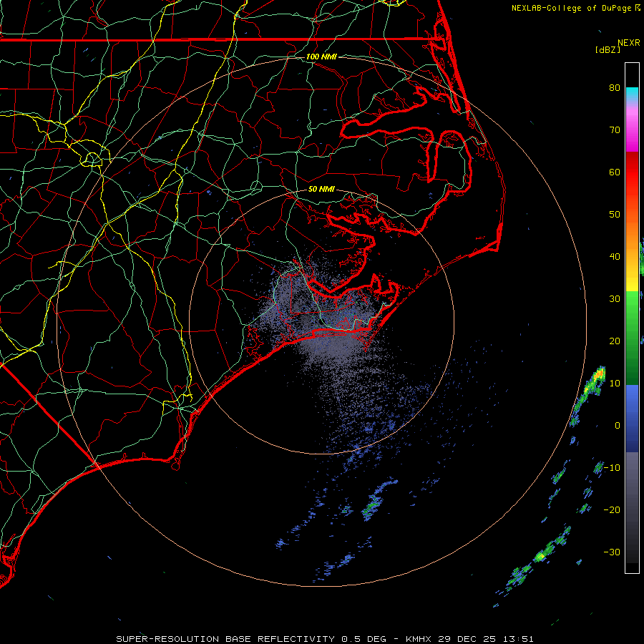Click the bottom caption SUPER-RESOLUTION BASE REFLECTIVITY
The width and height of the screenshot is (644, 644).
pos(225,639)
